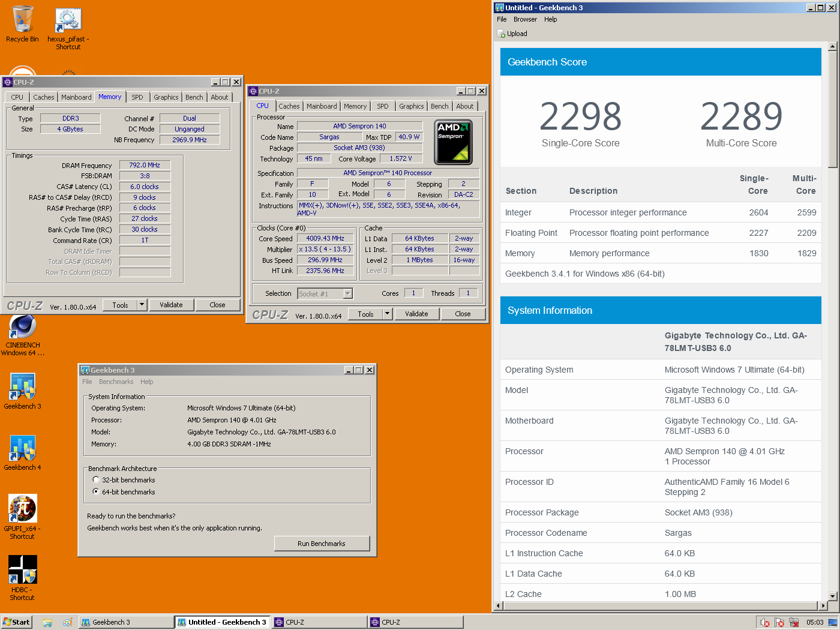The image size is (840, 630).
Task: Click Multiplier value x 13.5 field
Action: pos(325,250)
